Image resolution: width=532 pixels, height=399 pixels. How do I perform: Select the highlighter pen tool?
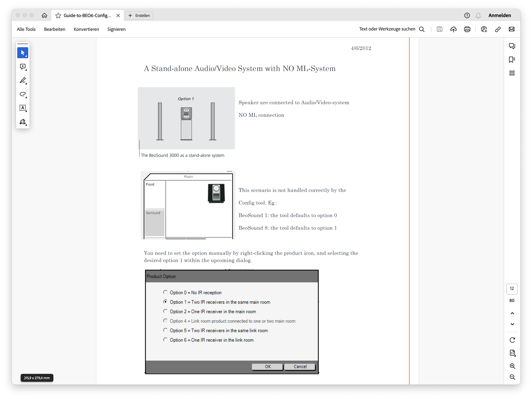click(23, 80)
